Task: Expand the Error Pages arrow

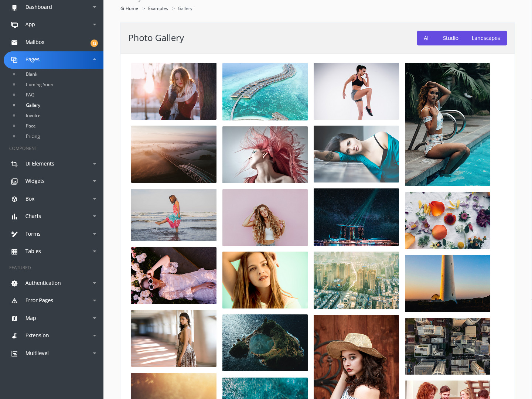Action: pyautogui.click(x=95, y=300)
